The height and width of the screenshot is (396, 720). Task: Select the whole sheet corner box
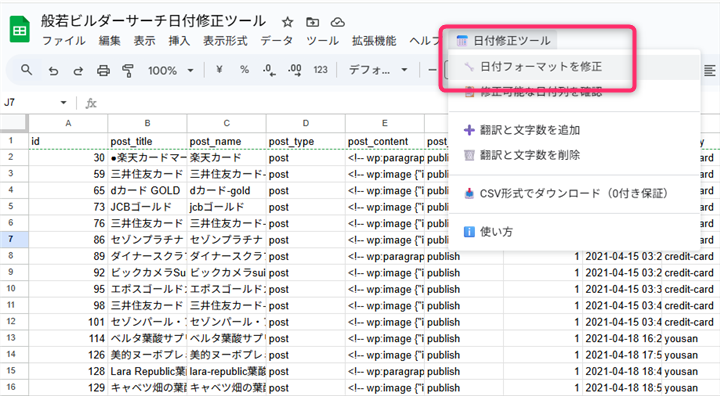[x=14, y=123]
